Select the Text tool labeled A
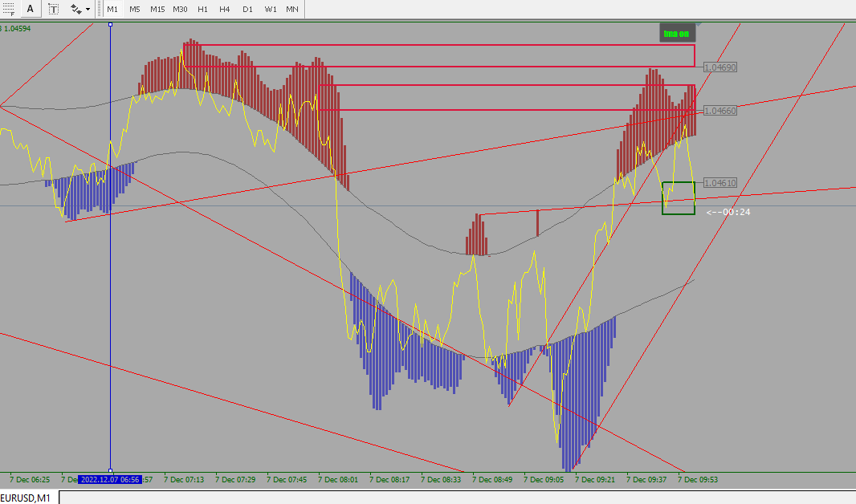 tap(31, 9)
